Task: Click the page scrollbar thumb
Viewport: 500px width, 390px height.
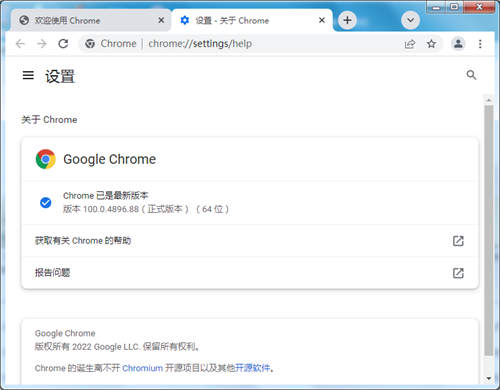Action: pyautogui.click(x=489, y=230)
